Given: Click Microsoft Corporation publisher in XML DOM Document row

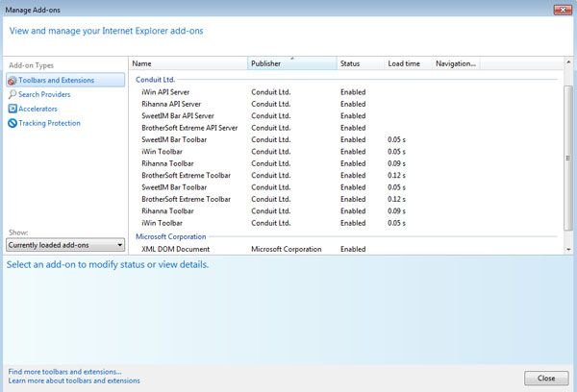Looking at the screenshot, I should [287, 249].
